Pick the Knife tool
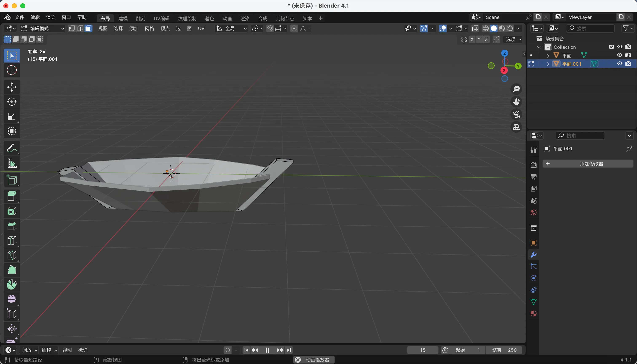The width and height of the screenshot is (637, 364). 12,255
